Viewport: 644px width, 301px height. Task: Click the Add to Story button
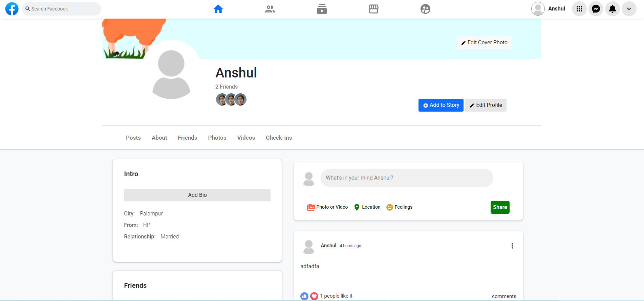(441, 105)
